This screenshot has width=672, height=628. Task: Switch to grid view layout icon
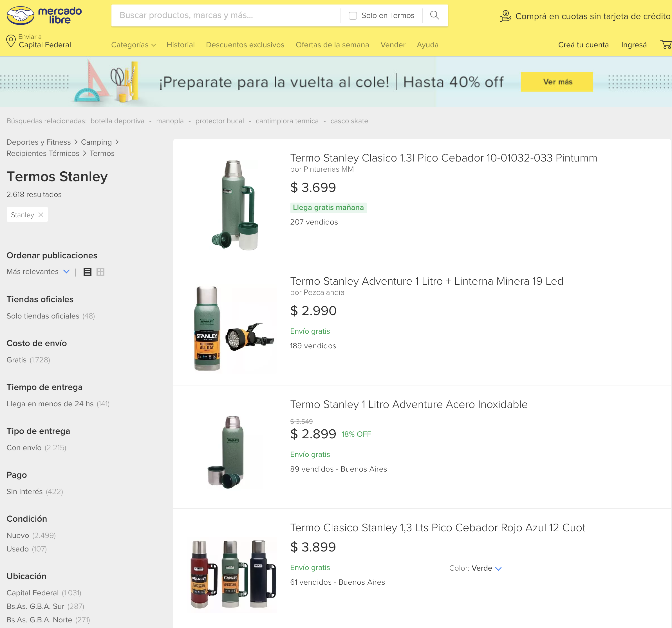tap(100, 272)
